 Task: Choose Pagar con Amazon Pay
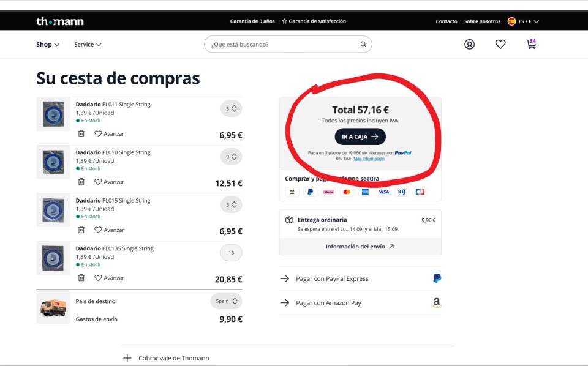click(x=360, y=303)
